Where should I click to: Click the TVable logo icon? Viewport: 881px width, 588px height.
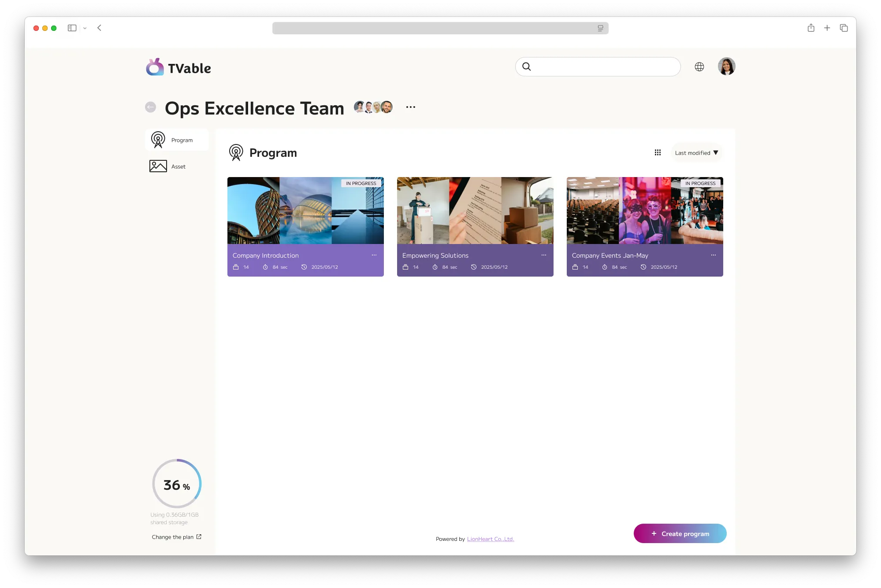pos(155,67)
